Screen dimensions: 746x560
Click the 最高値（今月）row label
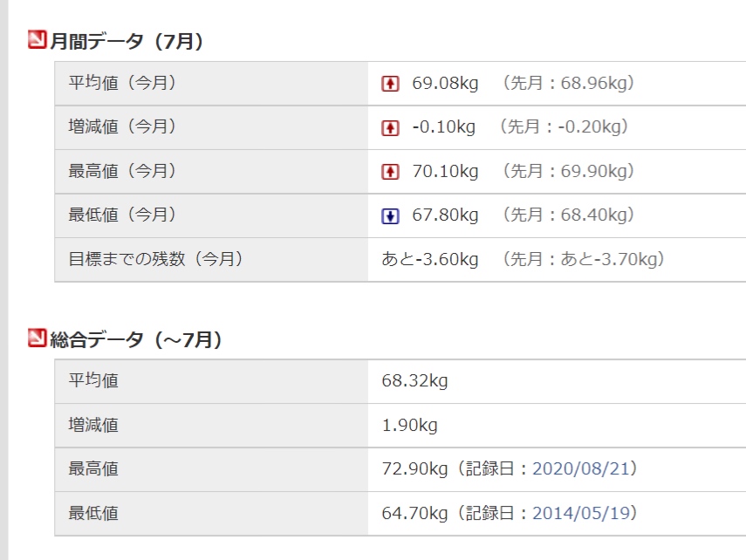pyautogui.click(x=123, y=171)
